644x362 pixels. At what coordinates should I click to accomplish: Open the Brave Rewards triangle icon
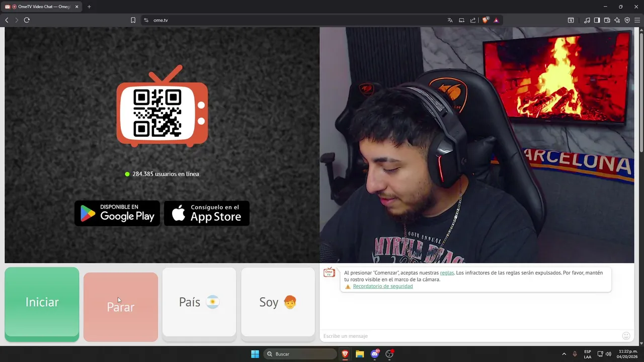click(x=496, y=20)
